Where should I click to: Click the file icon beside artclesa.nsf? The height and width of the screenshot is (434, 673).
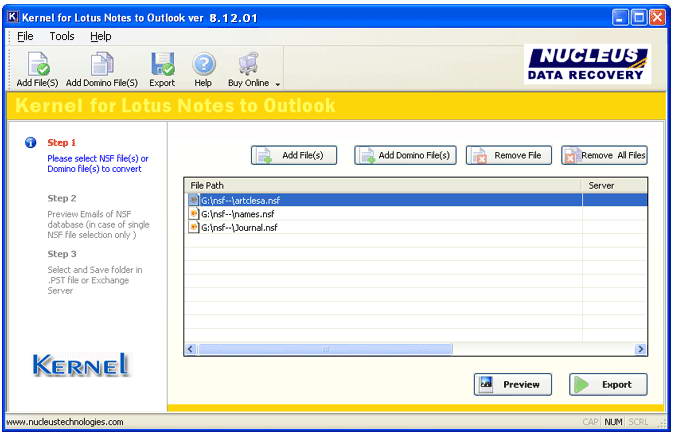click(x=194, y=200)
